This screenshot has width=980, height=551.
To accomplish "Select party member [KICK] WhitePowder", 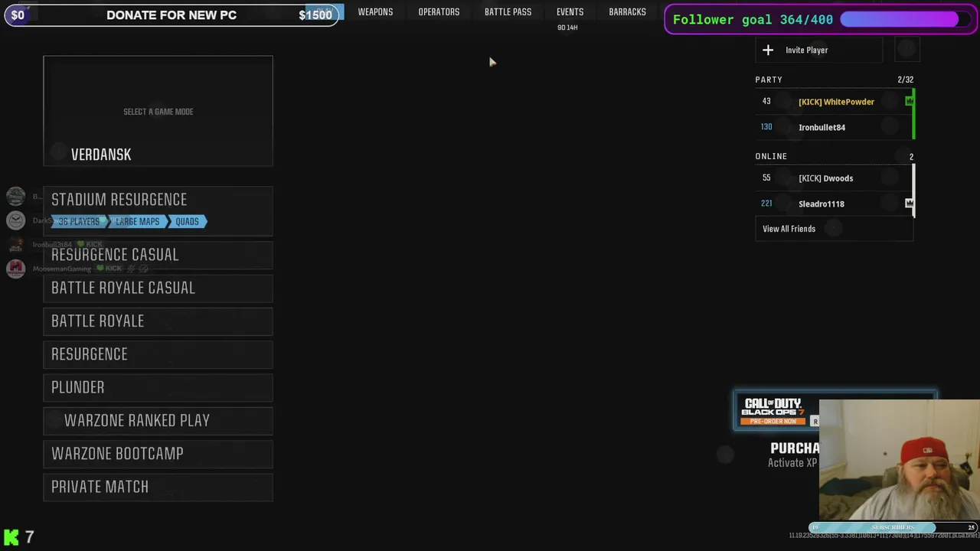I will [x=834, y=101].
